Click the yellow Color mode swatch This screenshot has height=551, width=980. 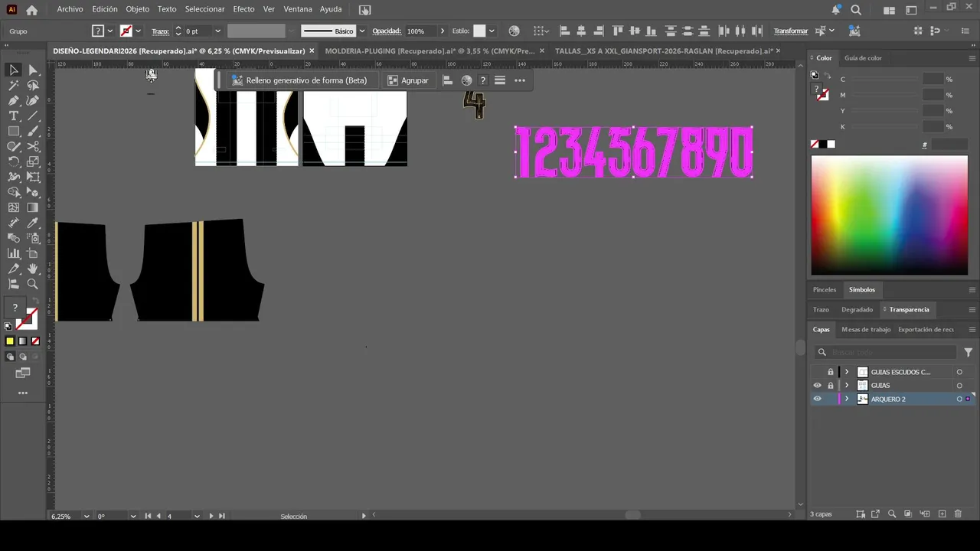point(10,341)
